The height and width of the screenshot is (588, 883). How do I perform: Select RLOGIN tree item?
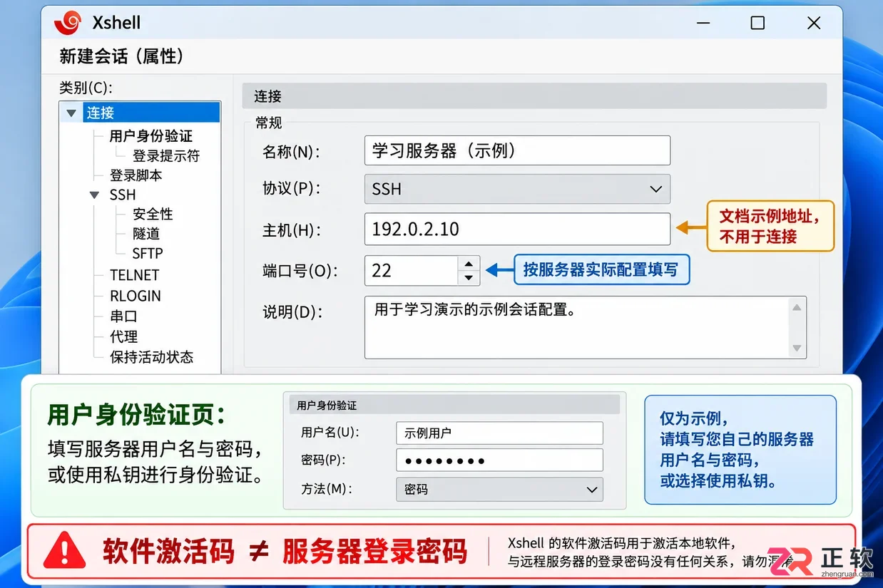(136, 296)
